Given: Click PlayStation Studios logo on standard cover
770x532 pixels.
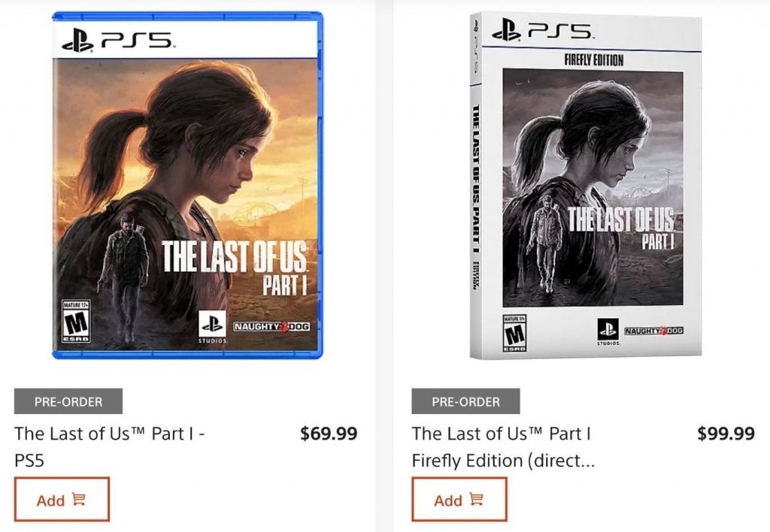Looking at the screenshot, I should tap(212, 327).
